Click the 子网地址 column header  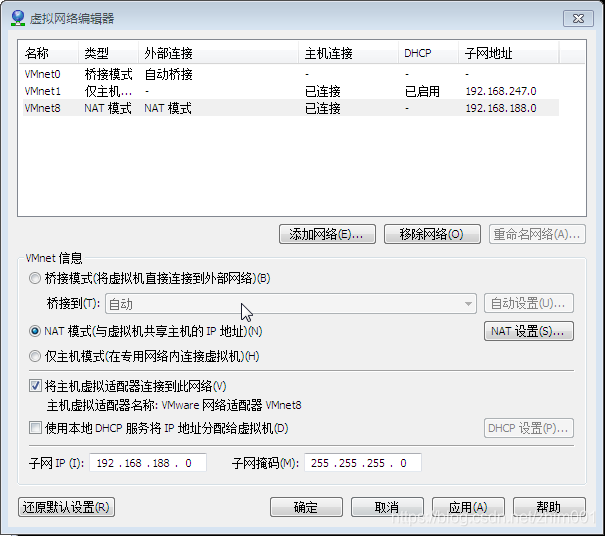[509, 53]
